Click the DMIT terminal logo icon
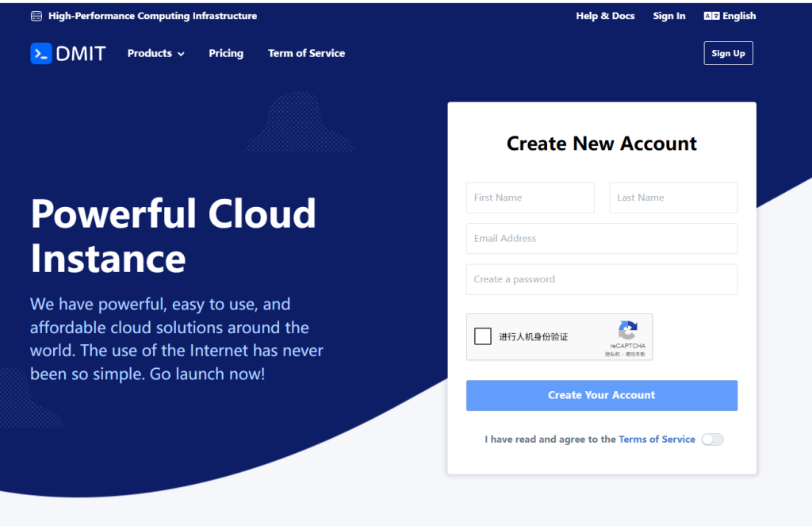This screenshot has height=526, width=812. (x=41, y=53)
